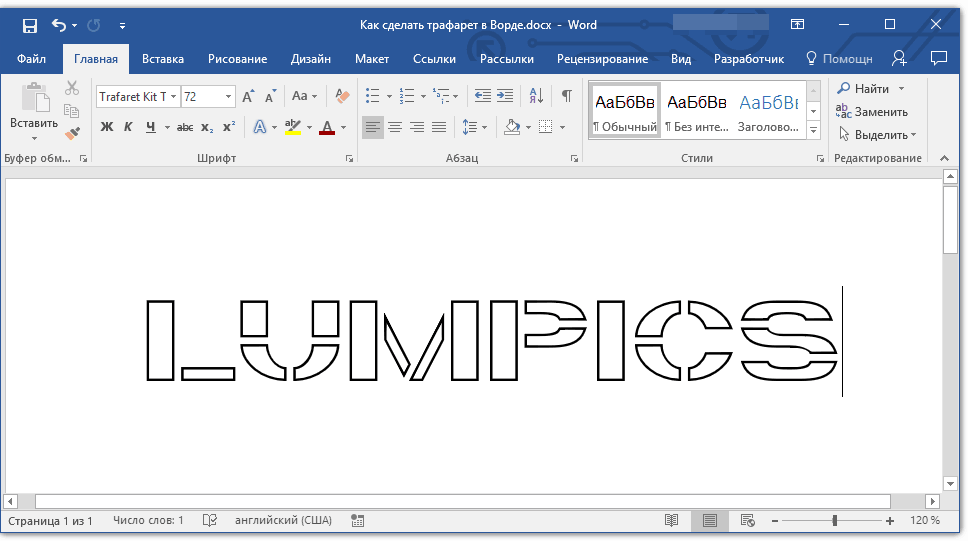
Task: Click the Clear Formatting eraser icon
Action: (343, 96)
